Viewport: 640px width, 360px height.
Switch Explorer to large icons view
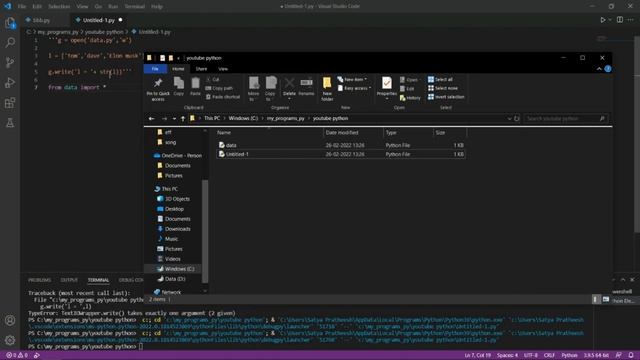[606, 300]
